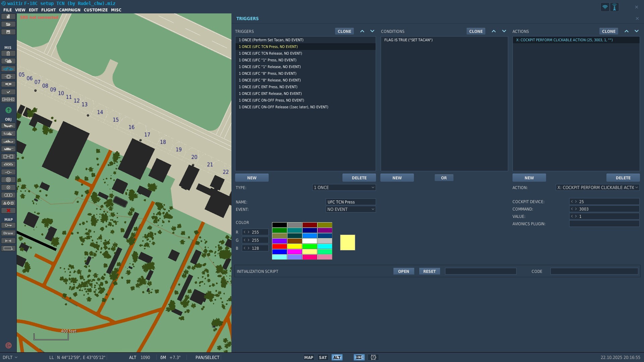Open the mission briefing clipboard icon
The width and height of the screenshot is (644, 362).
click(8, 53)
